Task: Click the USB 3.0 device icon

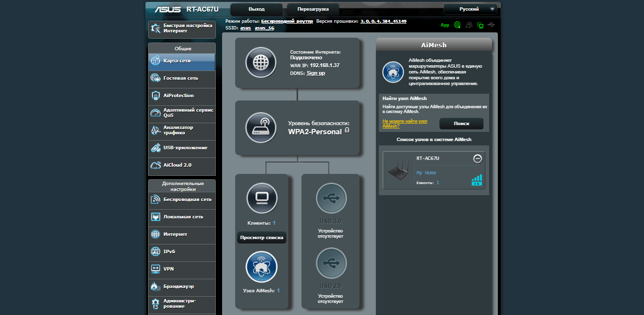Action: 331,198
